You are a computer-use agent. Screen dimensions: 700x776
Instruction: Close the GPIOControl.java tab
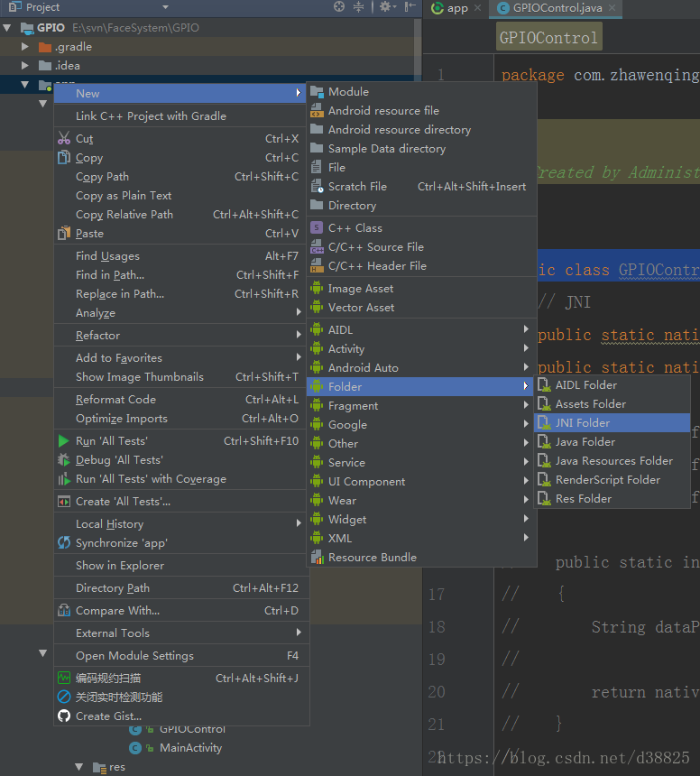pyautogui.click(x=612, y=7)
